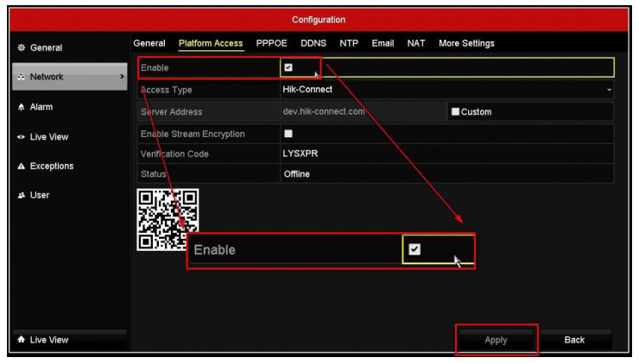
Task: Click the home icon beside the bottom Live View
Action: 22,339
